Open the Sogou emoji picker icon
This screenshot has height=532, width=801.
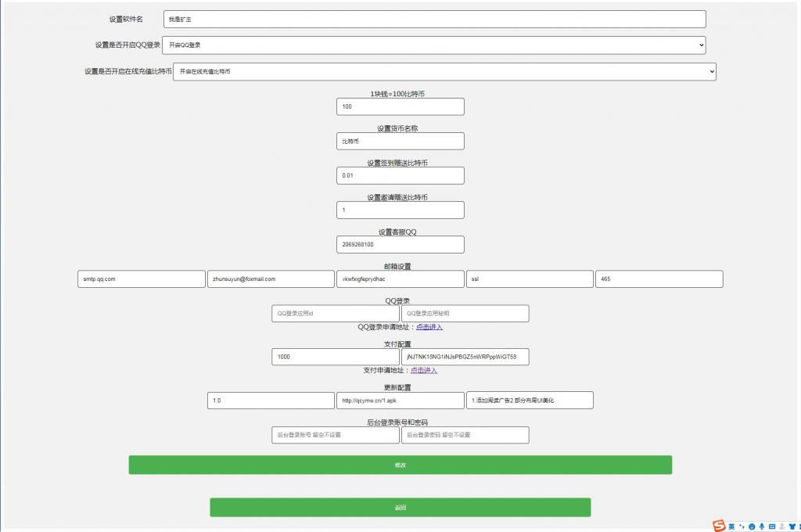tap(752, 526)
